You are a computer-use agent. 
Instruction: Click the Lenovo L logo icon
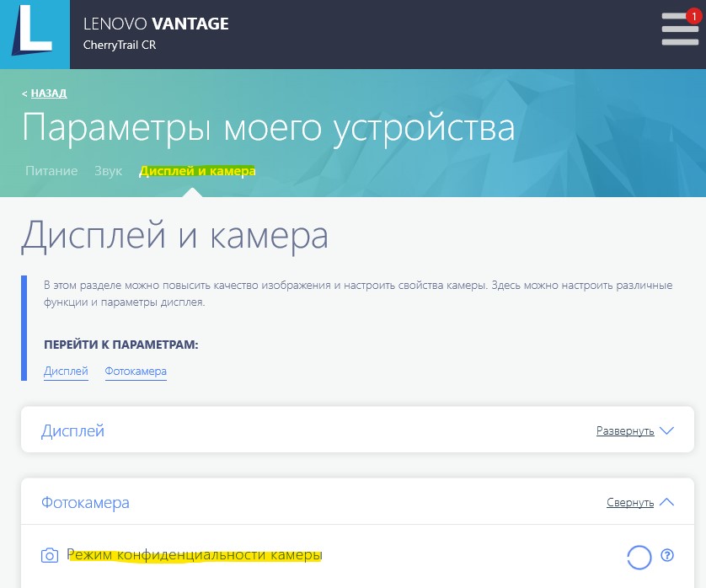click(35, 35)
